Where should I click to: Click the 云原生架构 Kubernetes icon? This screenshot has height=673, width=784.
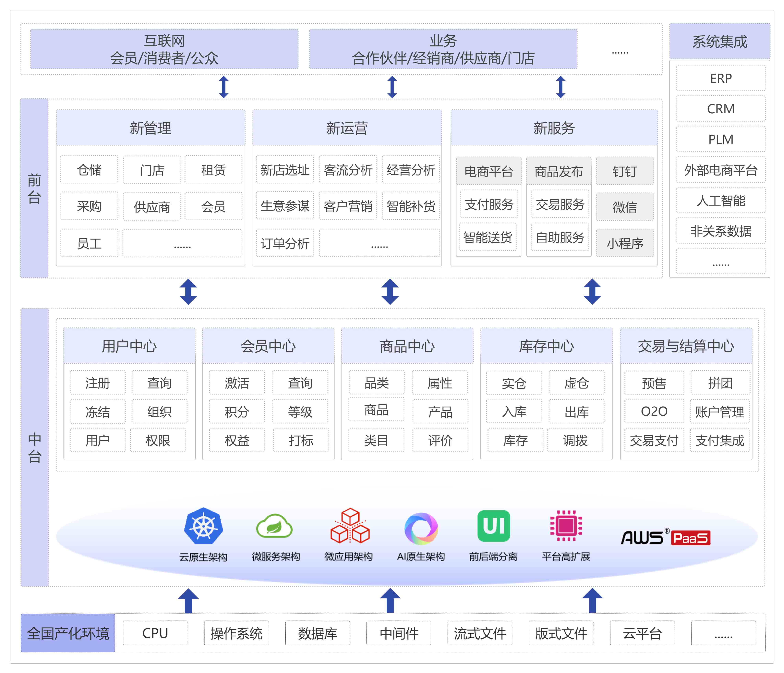coord(203,527)
